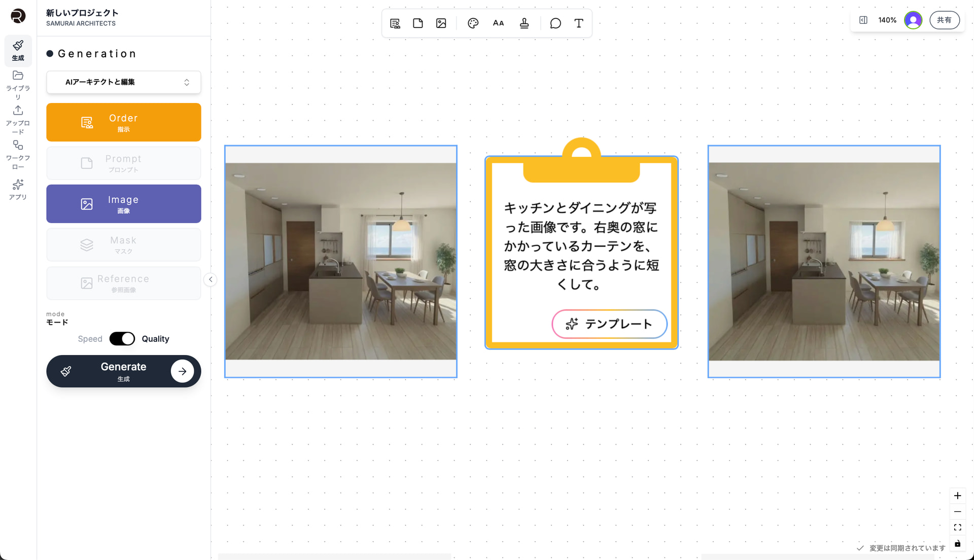Click the テンプレート template button
The height and width of the screenshot is (560, 974).
click(609, 324)
